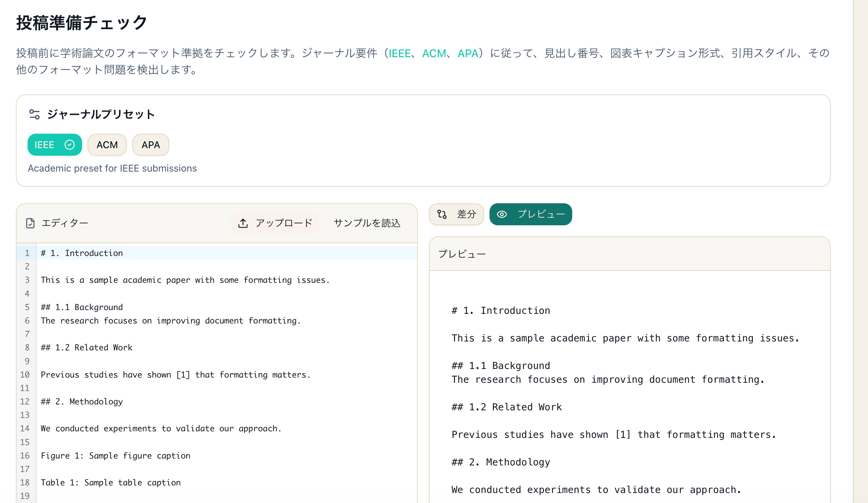Click 'Academic preset for IEEE submissions' text
This screenshot has width=868, height=503.
tap(112, 168)
